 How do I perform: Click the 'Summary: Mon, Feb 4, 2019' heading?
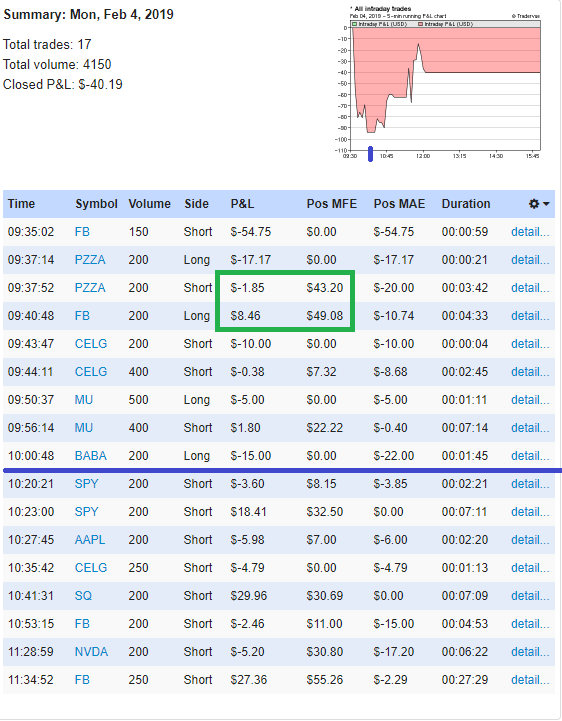pos(88,14)
